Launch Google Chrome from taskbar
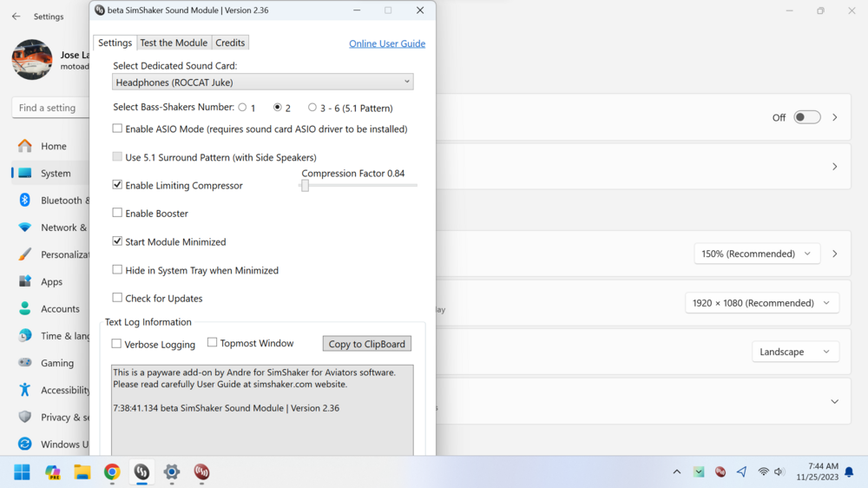Image resolution: width=868 pixels, height=488 pixels. tap(112, 472)
